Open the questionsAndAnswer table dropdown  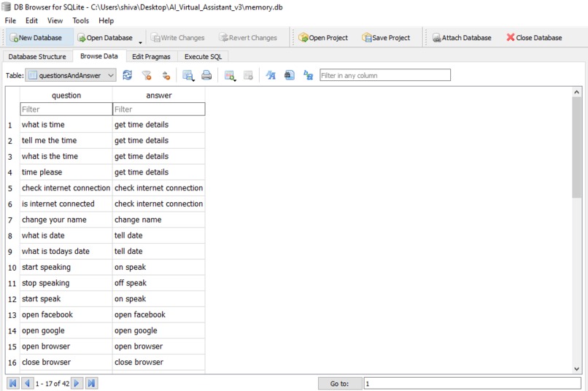(71, 75)
